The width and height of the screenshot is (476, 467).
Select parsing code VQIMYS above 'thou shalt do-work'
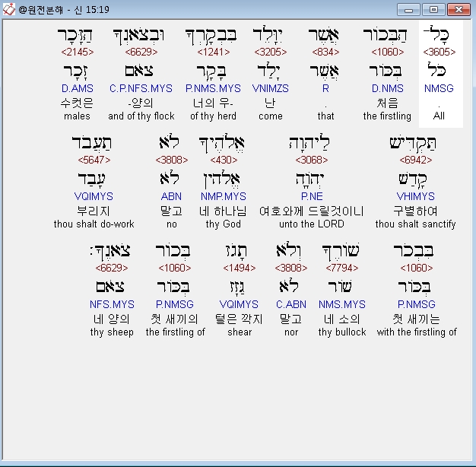94,196
